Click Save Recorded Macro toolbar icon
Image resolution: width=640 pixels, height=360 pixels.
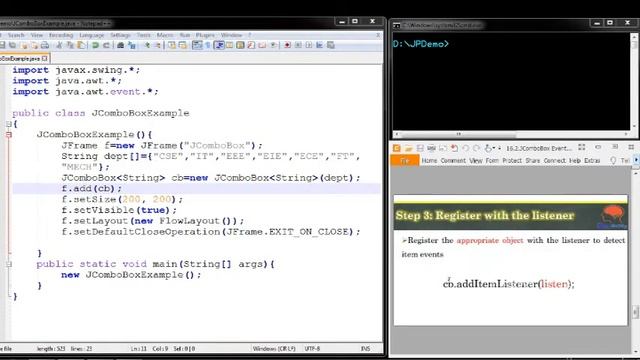pyautogui.click(x=331, y=45)
